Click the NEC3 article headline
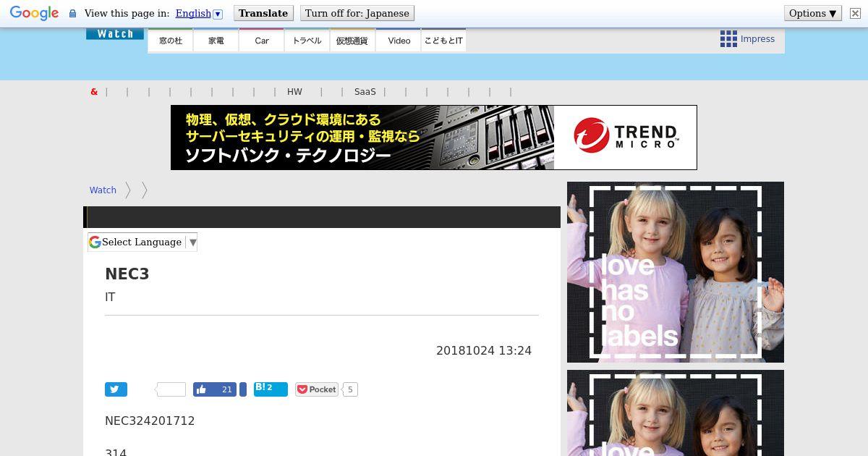The image size is (868, 456). pyautogui.click(x=127, y=274)
